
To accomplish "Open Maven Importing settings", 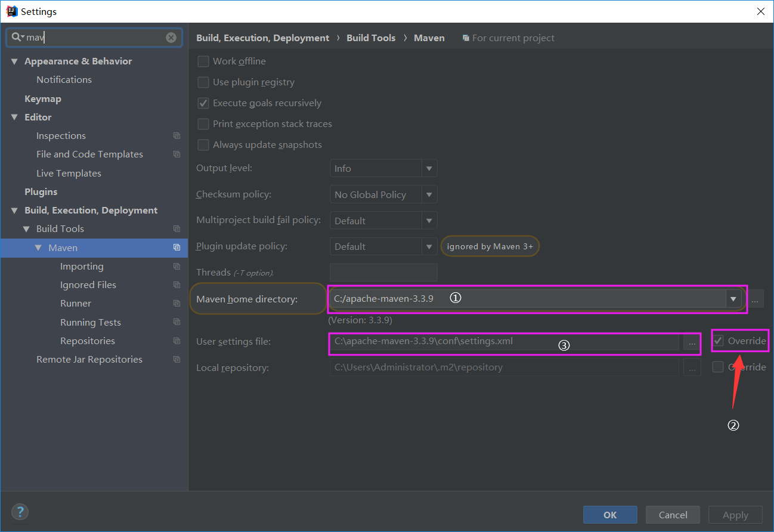I will [x=82, y=267].
